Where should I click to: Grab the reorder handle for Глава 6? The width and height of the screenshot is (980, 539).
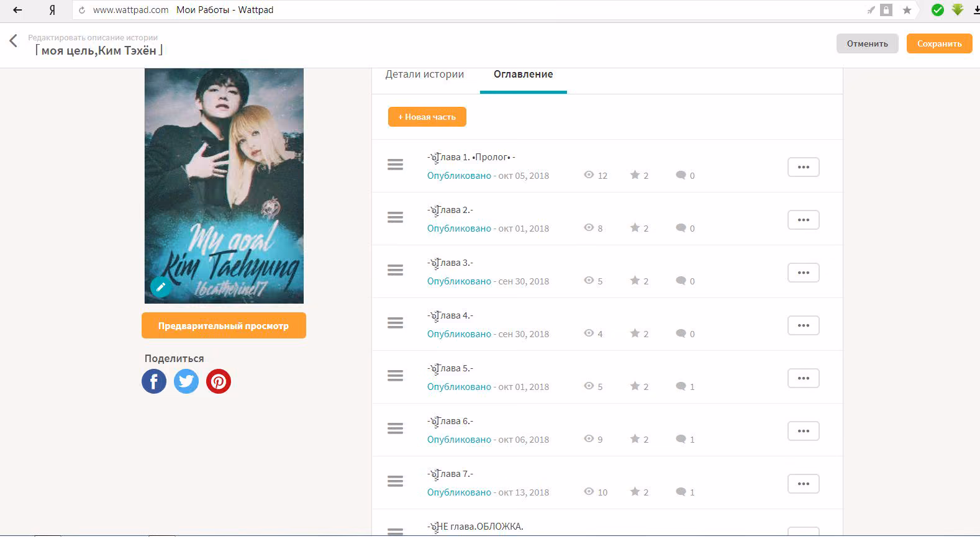click(396, 428)
